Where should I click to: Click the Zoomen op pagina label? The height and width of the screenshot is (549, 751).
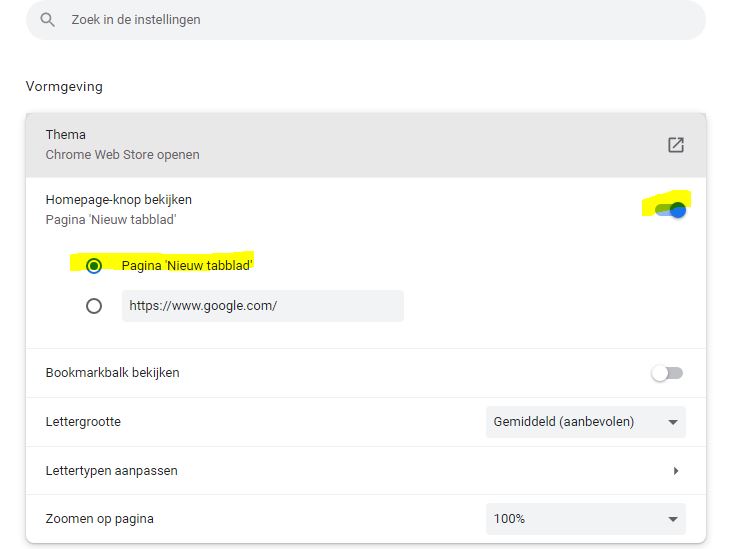pos(99,519)
